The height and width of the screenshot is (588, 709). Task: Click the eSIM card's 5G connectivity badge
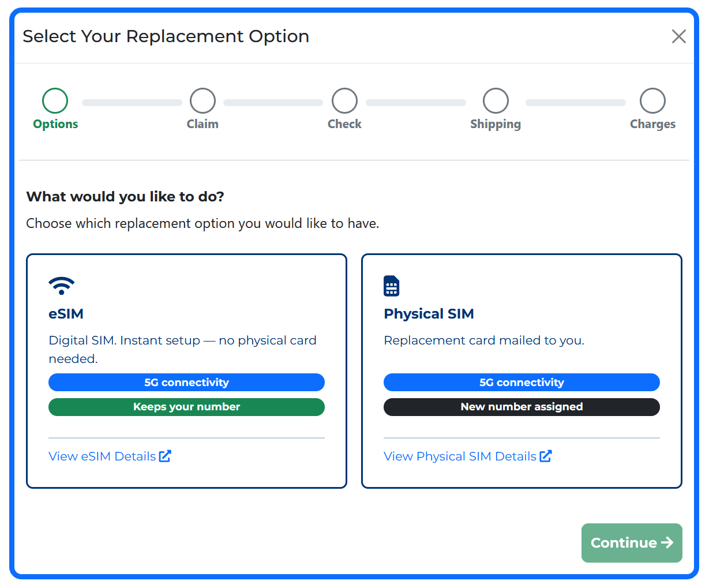[x=186, y=383]
